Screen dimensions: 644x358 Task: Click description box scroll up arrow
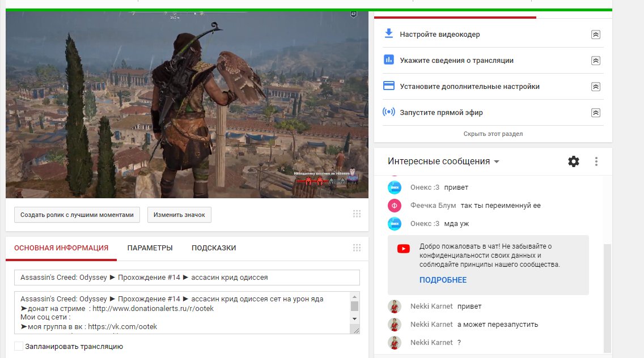355,296
